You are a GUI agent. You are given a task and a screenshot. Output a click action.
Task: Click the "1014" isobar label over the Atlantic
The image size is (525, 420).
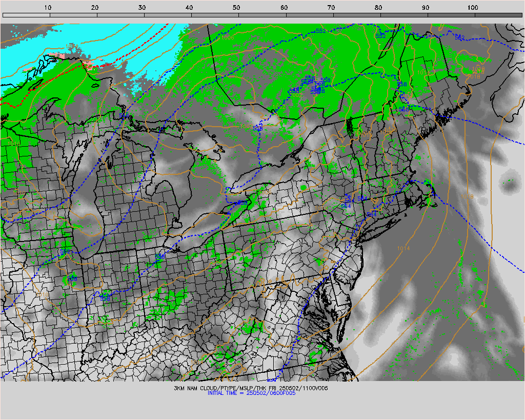coord(403,248)
